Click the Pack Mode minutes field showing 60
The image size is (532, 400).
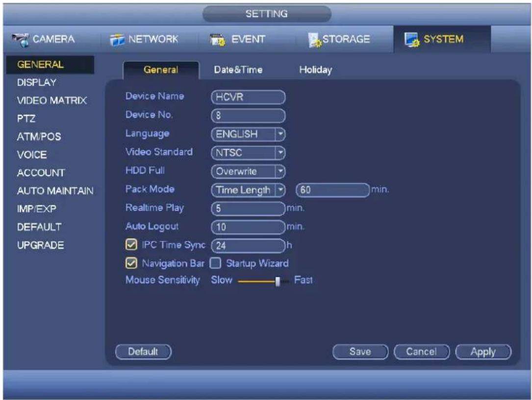click(x=332, y=190)
